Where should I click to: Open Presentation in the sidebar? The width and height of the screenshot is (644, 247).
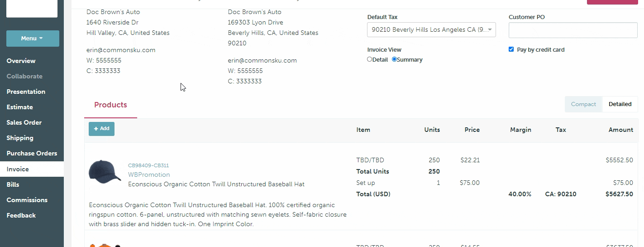coord(26,92)
